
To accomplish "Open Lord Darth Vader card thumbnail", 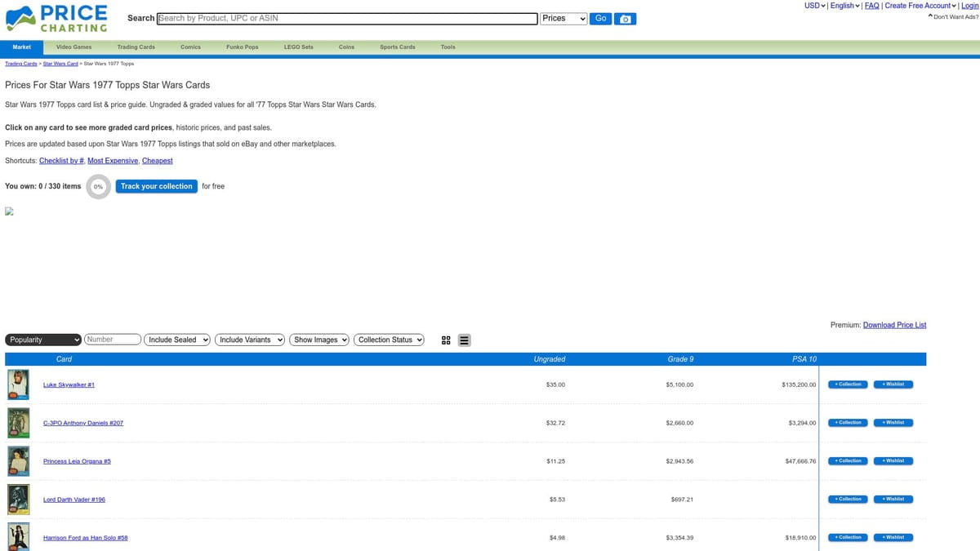I will (x=18, y=500).
